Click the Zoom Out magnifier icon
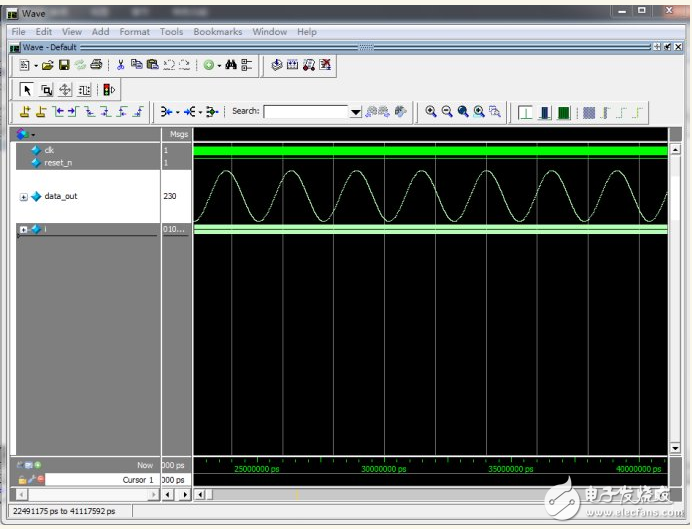Viewport: 692px width, 529px height. tap(447, 112)
